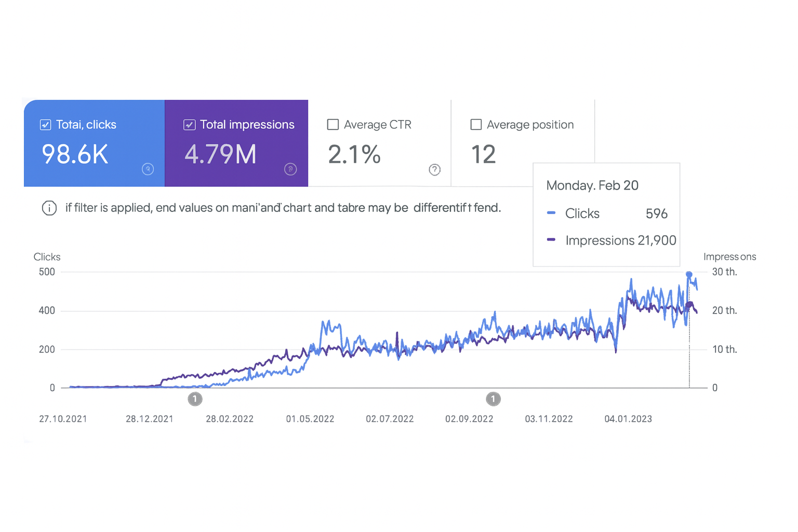Enable the Average position checkbox
This screenshot has height=532, width=798.
click(x=476, y=125)
